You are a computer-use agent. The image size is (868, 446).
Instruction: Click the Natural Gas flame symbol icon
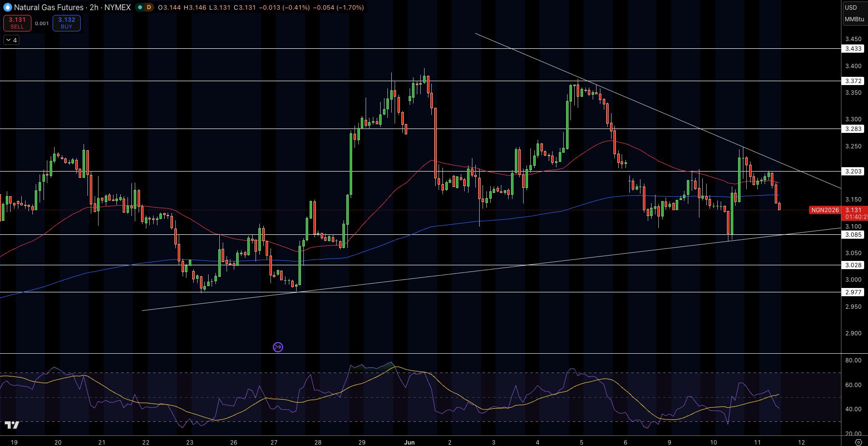coord(7,7)
